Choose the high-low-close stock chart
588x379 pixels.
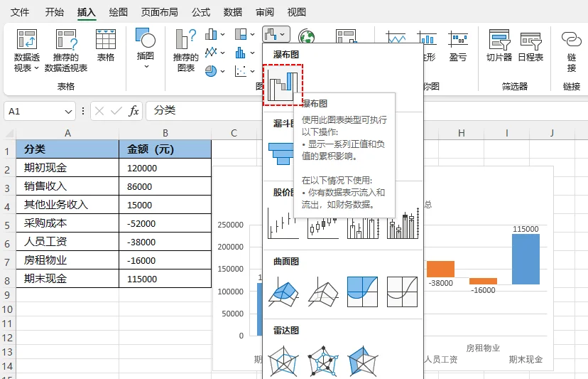[283, 223]
